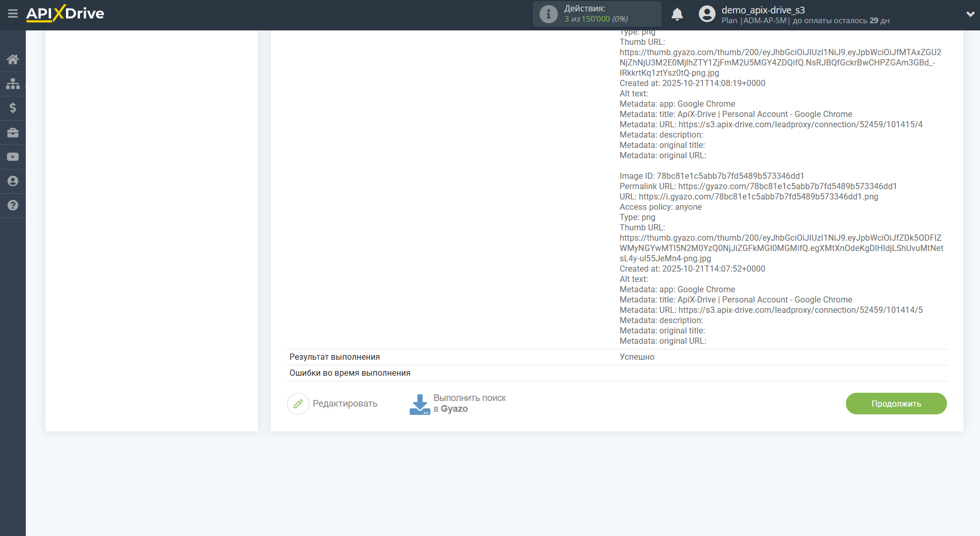The height and width of the screenshot is (536, 980).
Task: Open the connections sitemap icon
Action: click(x=13, y=83)
